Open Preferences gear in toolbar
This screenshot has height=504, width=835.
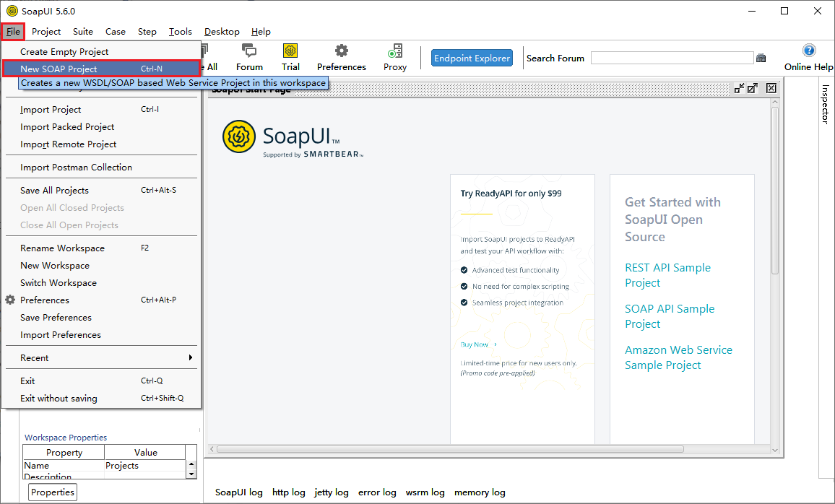pyautogui.click(x=342, y=58)
